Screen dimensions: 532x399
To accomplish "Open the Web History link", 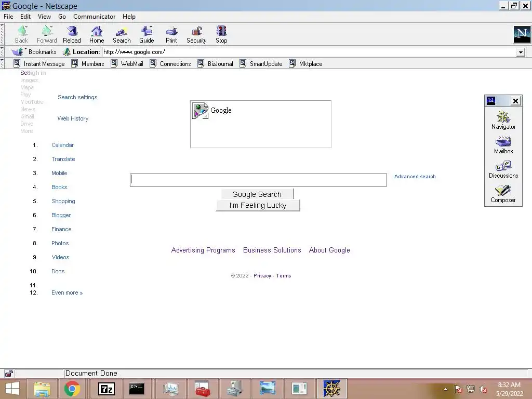I will (73, 118).
